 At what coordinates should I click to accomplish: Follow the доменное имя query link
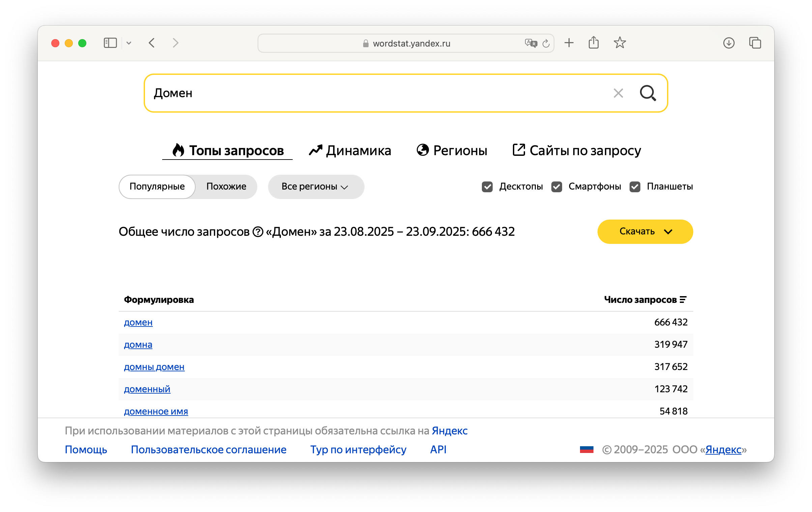[156, 411]
